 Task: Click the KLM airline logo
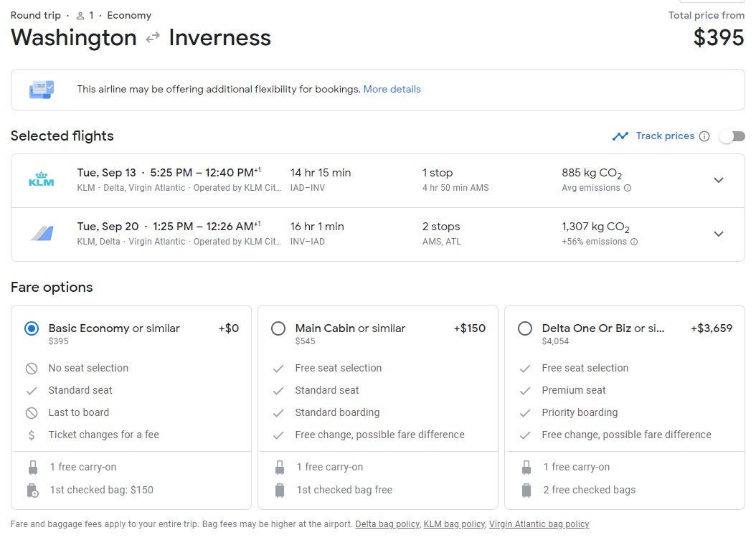(x=41, y=179)
